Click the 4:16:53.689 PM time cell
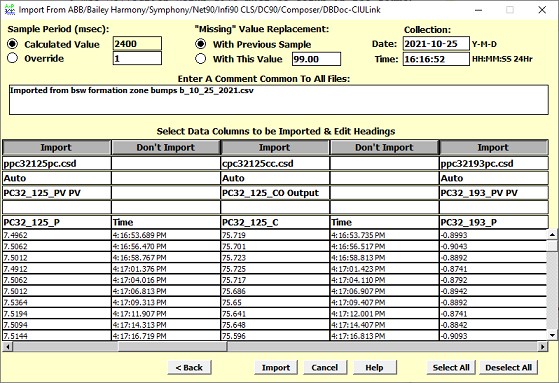This screenshot has height=383, width=559. 166,235
